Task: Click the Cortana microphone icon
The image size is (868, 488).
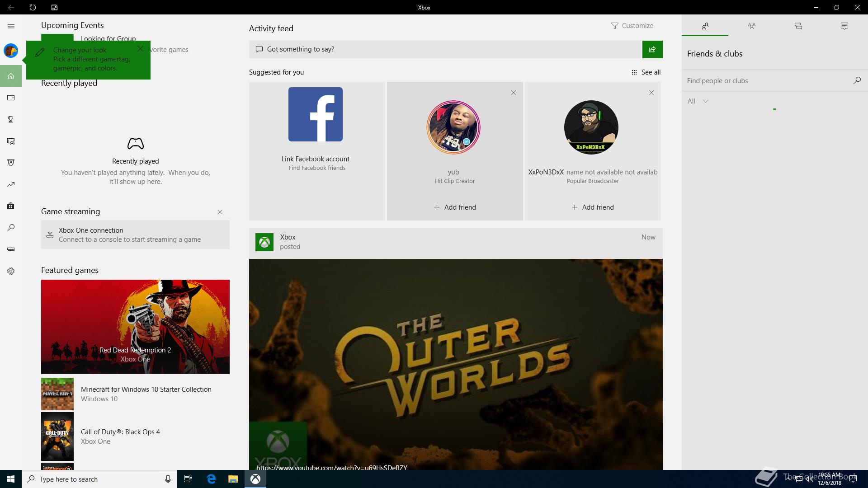Action: [x=168, y=479]
